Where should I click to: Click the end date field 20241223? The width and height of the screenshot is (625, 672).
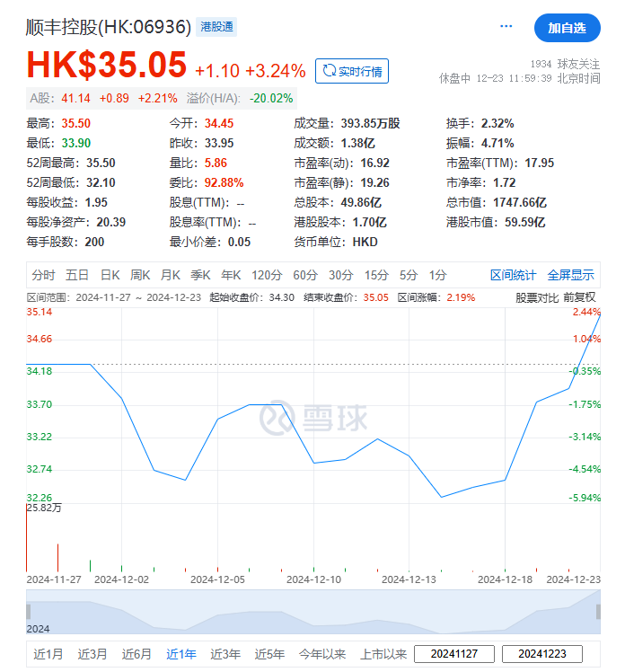541,654
